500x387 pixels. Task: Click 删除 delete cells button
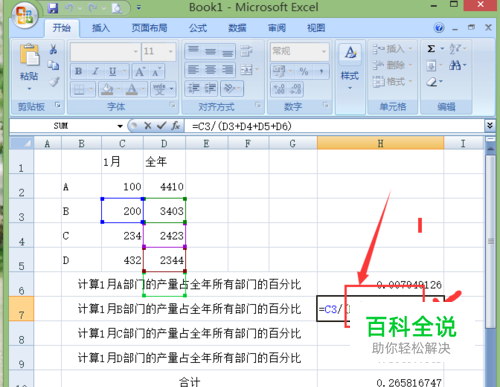[392, 65]
